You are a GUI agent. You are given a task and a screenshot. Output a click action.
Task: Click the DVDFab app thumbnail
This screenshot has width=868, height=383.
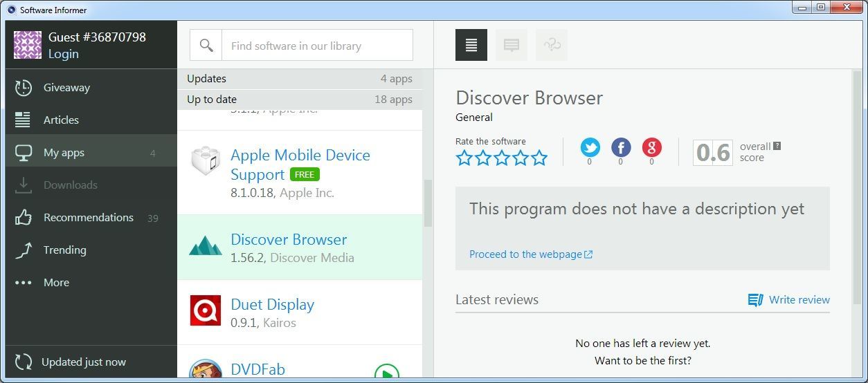tap(206, 369)
